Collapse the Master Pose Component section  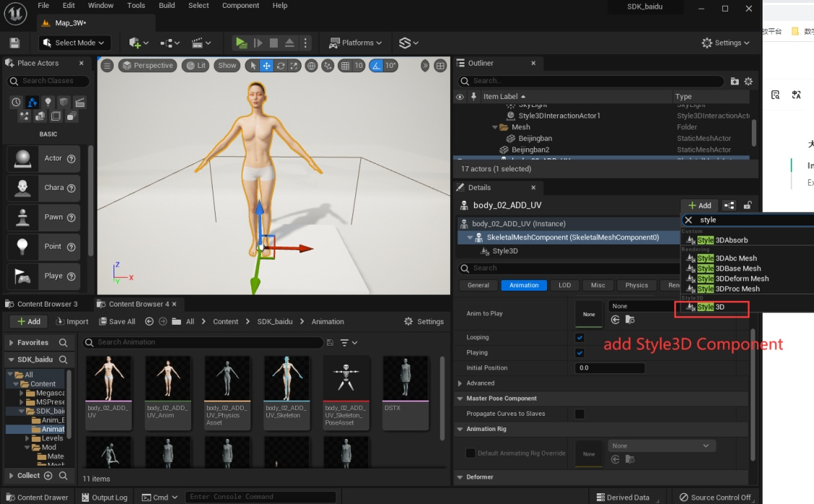pos(460,398)
